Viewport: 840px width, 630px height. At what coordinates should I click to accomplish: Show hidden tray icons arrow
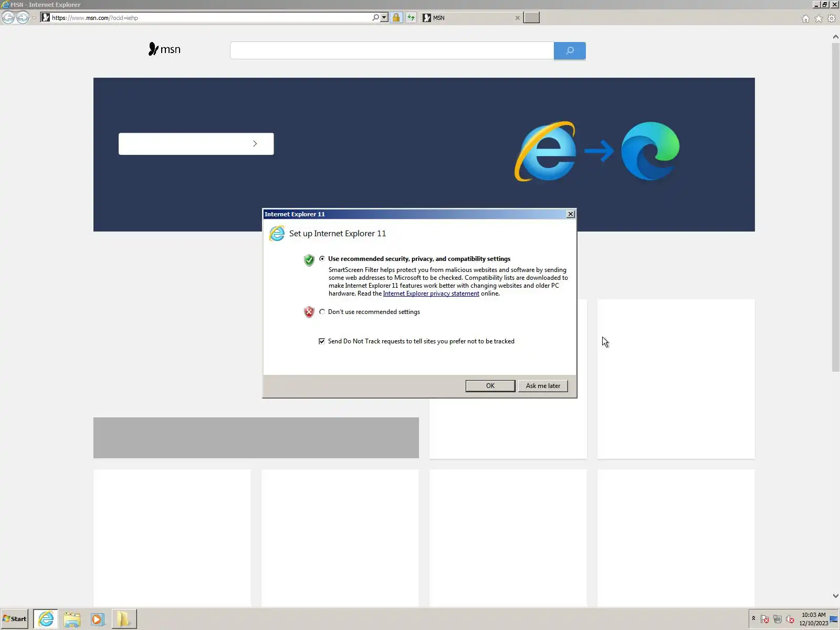coord(753,618)
